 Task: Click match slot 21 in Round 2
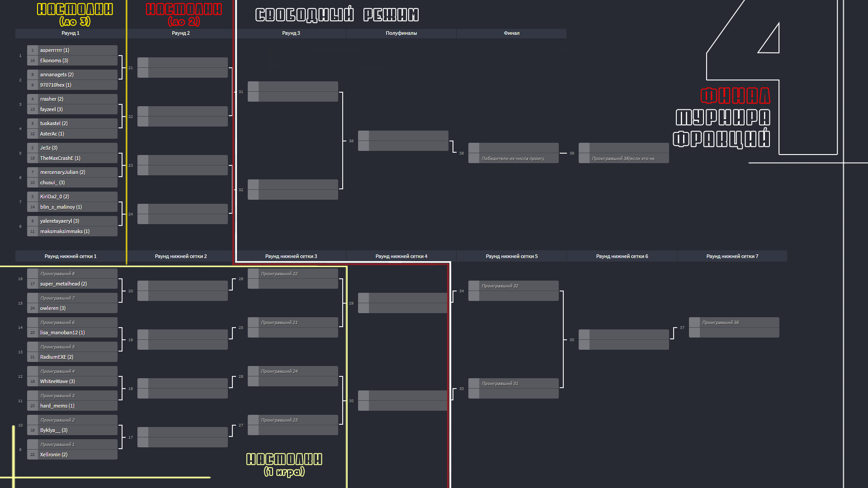pyautogui.click(x=182, y=67)
